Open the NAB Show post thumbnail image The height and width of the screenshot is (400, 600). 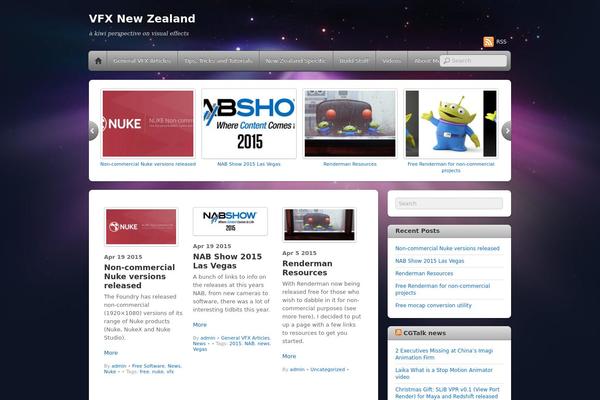tap(230, 222)
